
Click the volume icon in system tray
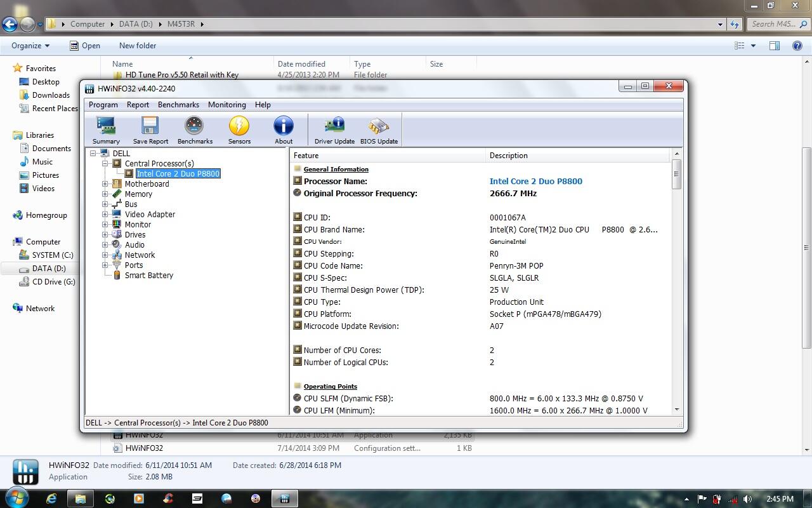pyautogui.click(x=747, y=499)
